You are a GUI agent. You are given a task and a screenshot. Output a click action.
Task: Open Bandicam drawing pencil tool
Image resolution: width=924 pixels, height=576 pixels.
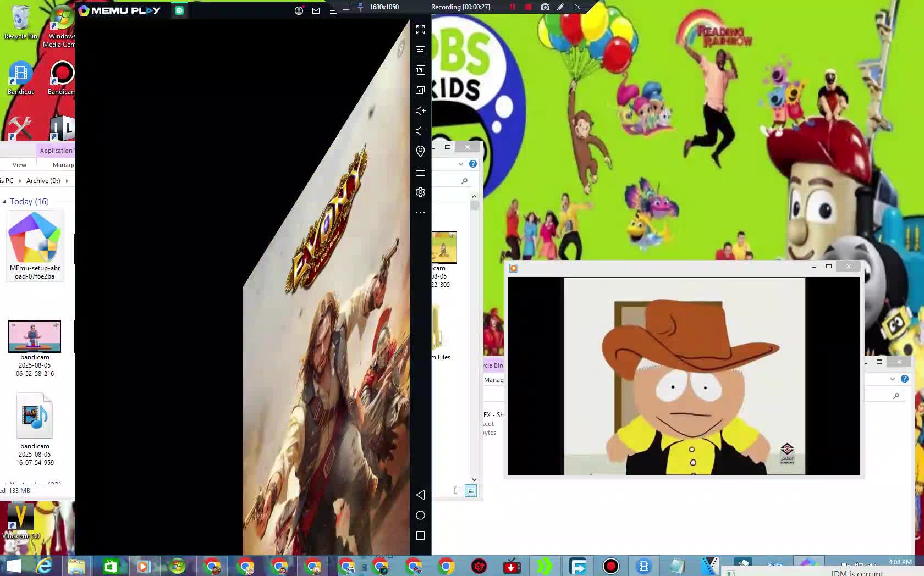coord(560,7)
